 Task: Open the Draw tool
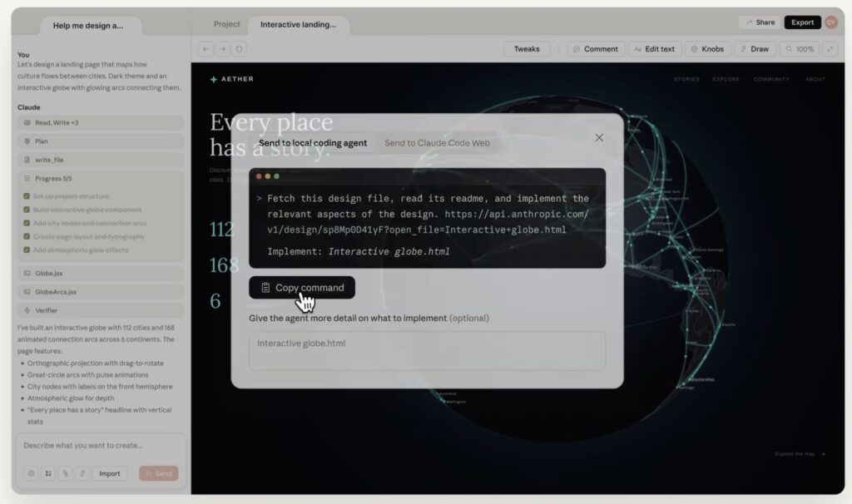(x=753, y=49)
